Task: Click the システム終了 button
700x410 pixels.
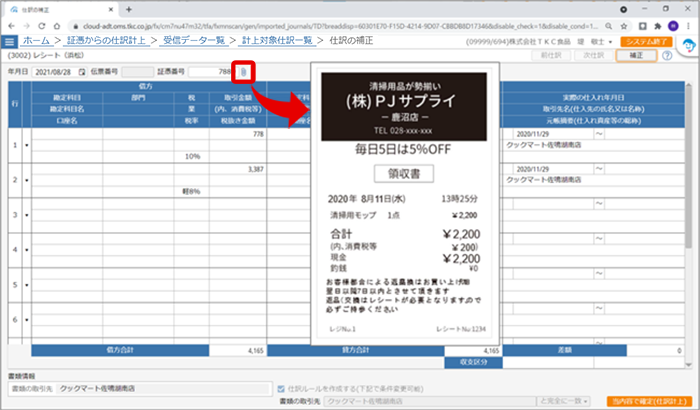Action: point(646,42)
